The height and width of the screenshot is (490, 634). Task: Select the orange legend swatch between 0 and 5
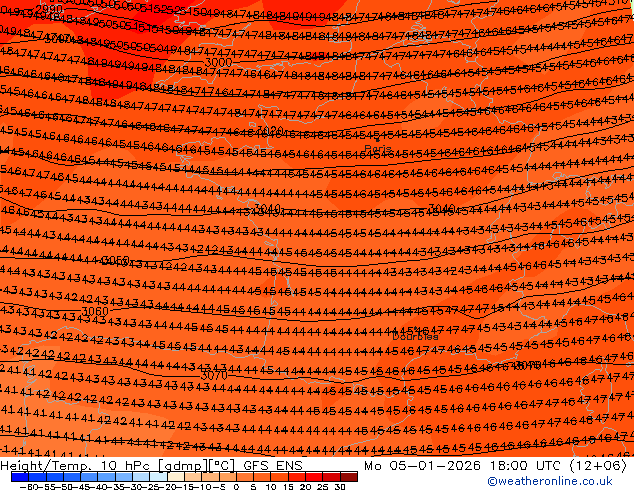245,477
